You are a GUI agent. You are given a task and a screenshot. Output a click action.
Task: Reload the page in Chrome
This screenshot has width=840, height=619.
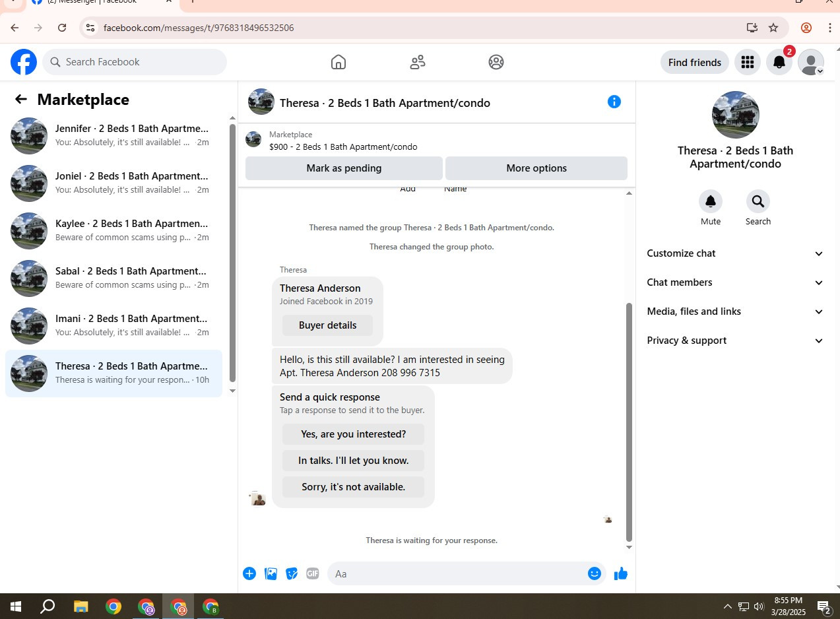click(62, 28)
